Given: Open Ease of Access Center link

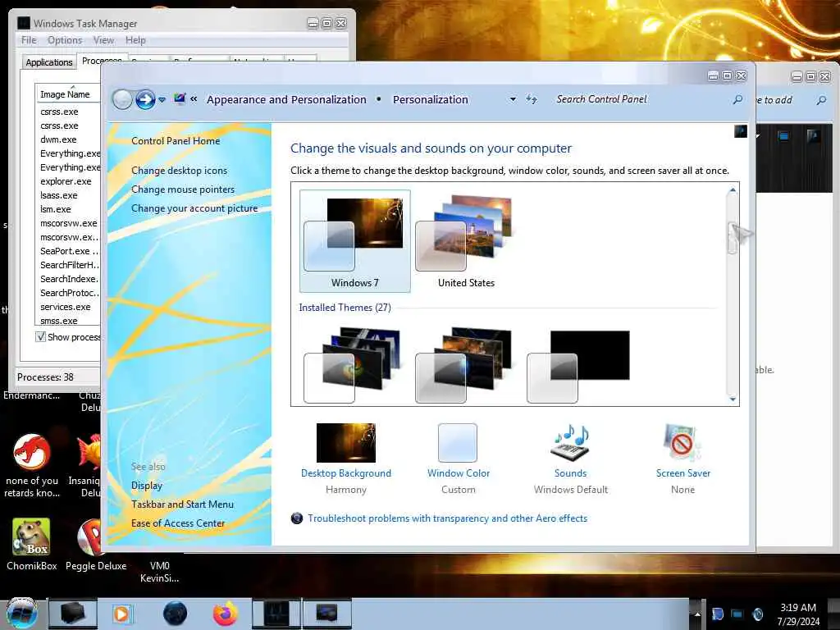Looking at the screenshot, I should [178, 523].
